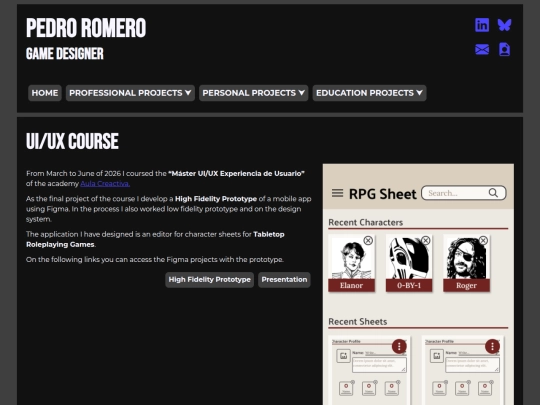This screenshot has height=405, width=540.
Task: Select the Roger character card
Action: [x=467, y=263]
